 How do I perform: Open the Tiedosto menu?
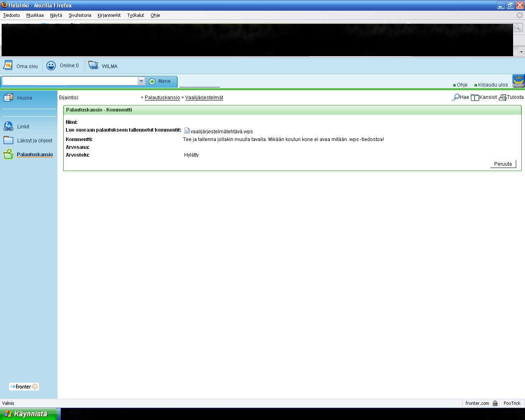coord(11,15)
